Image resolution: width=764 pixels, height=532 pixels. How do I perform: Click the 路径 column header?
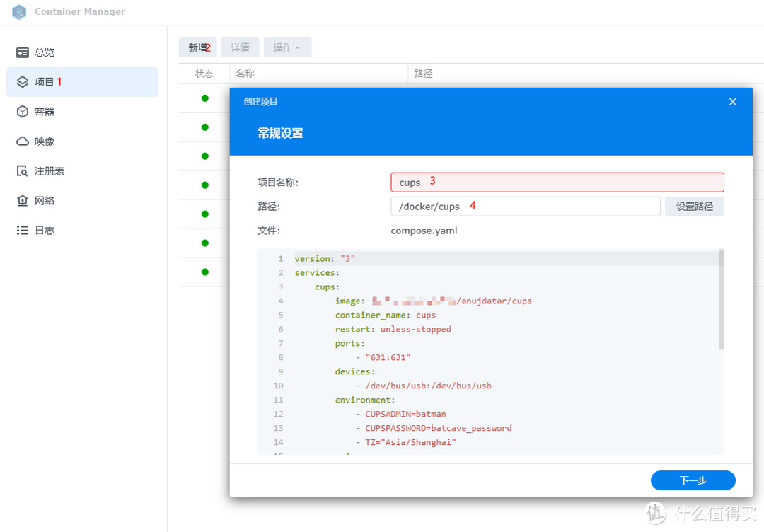coord(422,74)
